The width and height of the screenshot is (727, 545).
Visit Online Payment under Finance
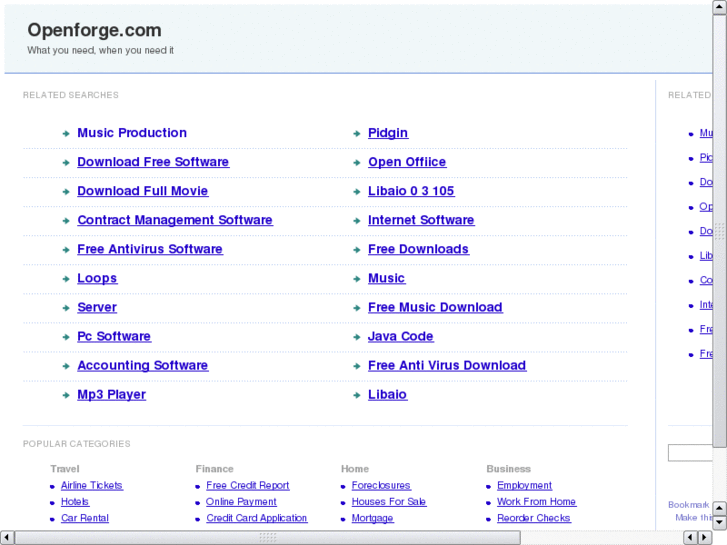click(241, 502)
